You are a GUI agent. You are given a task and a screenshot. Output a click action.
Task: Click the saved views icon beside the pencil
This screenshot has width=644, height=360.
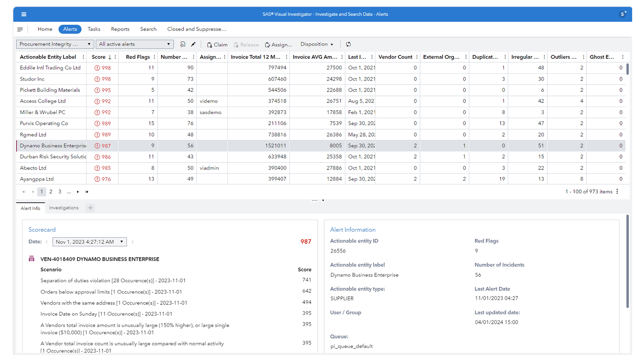182,44
